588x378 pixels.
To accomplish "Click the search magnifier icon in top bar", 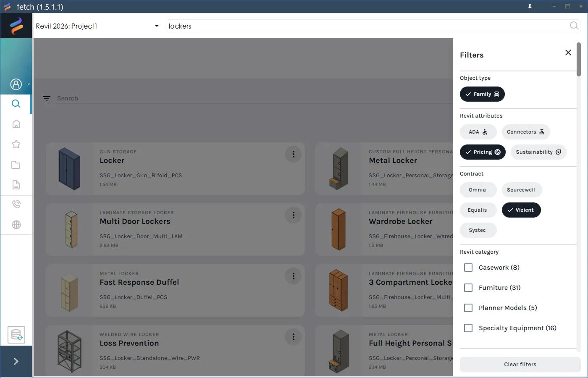I will point(574,26).
